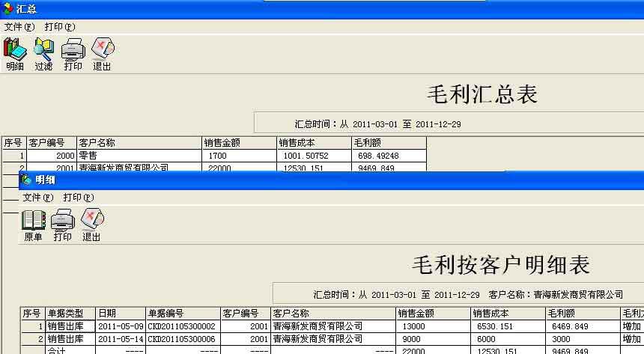Select cost cell 6530.151
The width and height of the screenshot is (644, 354).
click(x=508, y=326)
